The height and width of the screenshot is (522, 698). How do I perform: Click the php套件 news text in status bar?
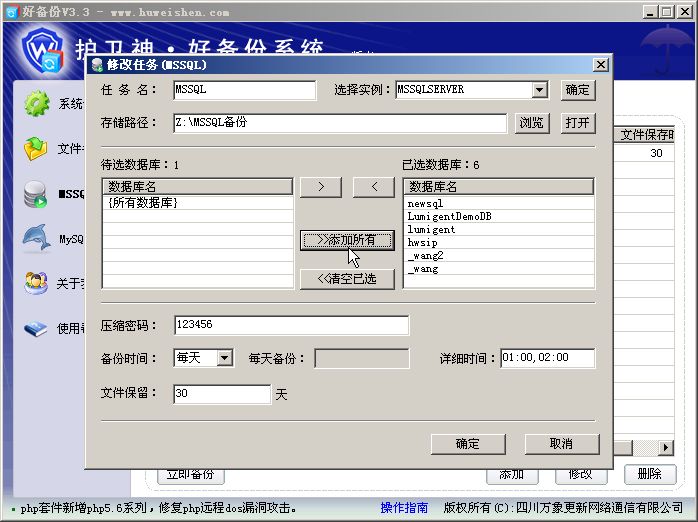click(x=158, y=508)
